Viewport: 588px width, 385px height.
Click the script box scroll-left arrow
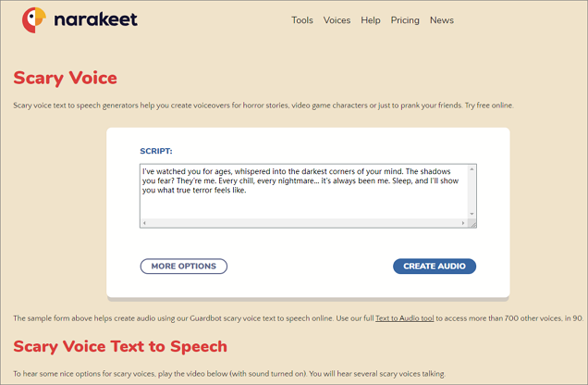pos(145,223)
